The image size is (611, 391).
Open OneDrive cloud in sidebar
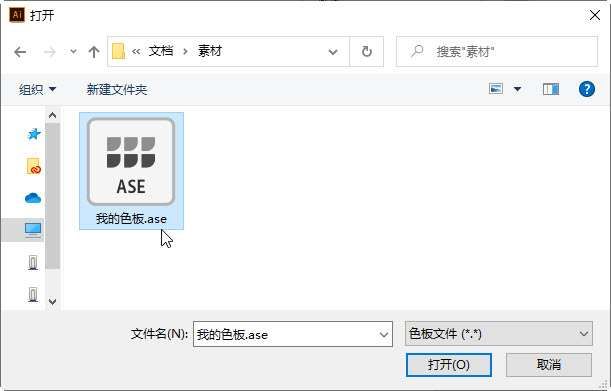pyautogui.click(x=33, y=198)
